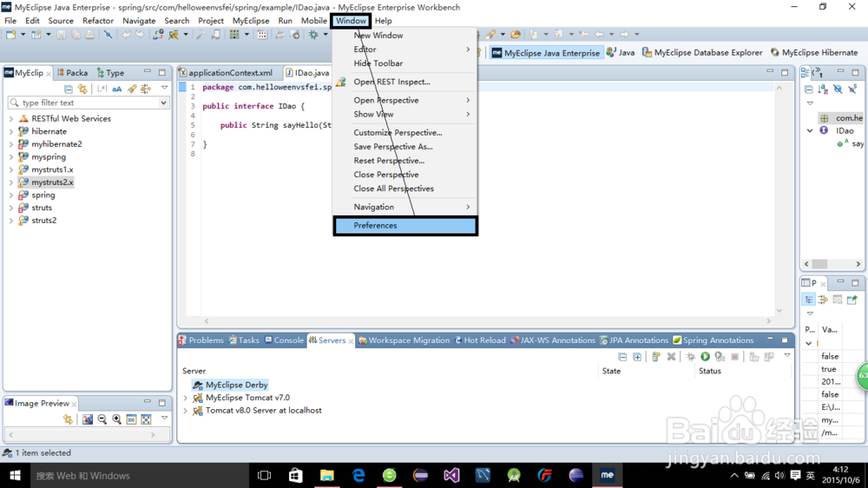Screen dimensions: 868x488
Task: Start the selected server with green play icon
Action: click(x=705, y=357)
